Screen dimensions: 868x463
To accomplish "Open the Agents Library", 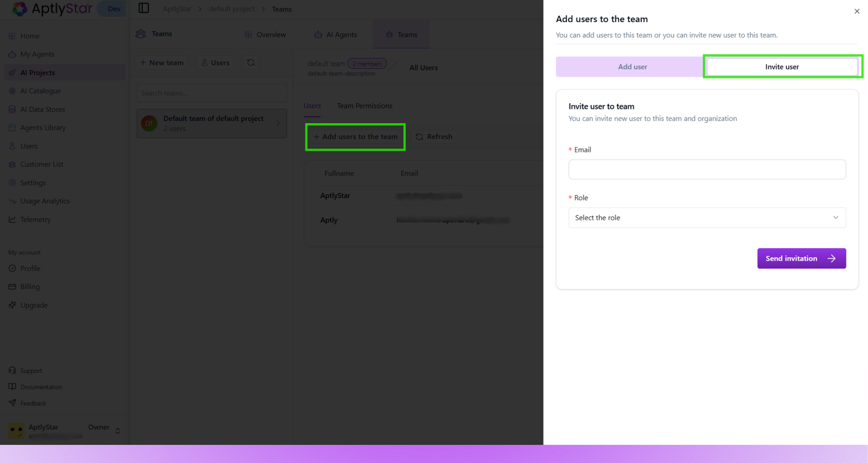I will point(43,127).
